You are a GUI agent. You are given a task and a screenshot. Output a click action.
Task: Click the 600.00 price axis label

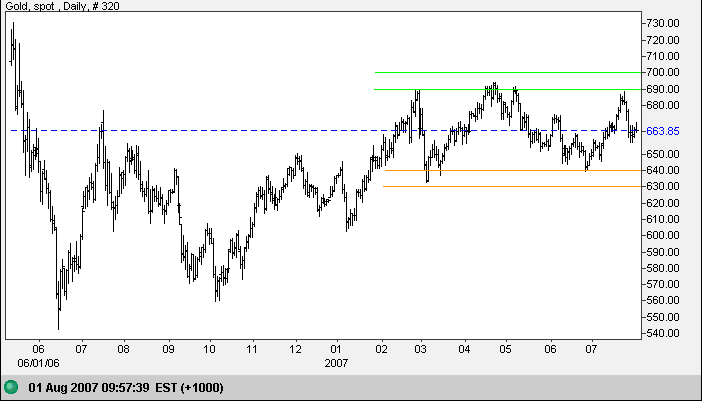point(663,235)
